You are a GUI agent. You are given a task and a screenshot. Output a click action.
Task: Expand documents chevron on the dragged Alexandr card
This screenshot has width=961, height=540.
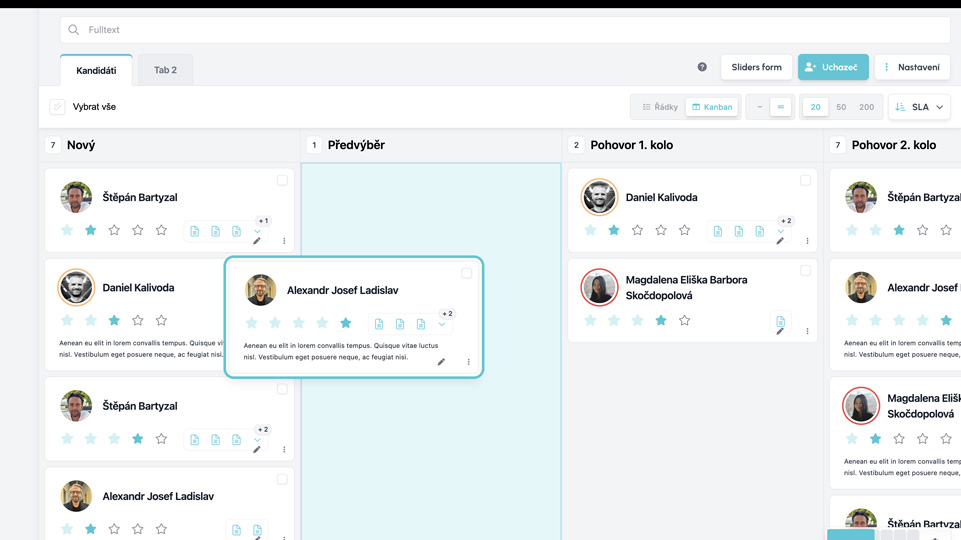[442, 324]
